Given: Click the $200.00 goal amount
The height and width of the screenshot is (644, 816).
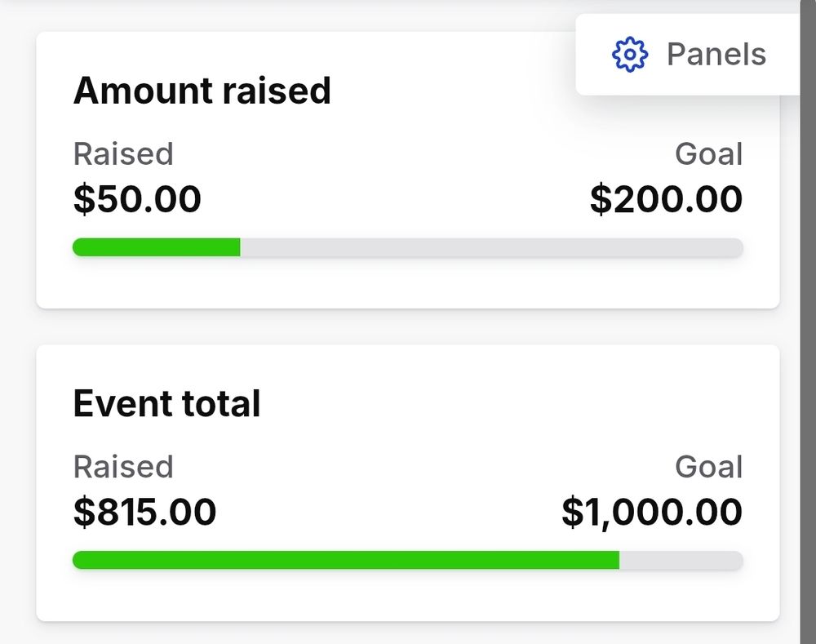Looking at the screenshot, I should pos(666,199).
